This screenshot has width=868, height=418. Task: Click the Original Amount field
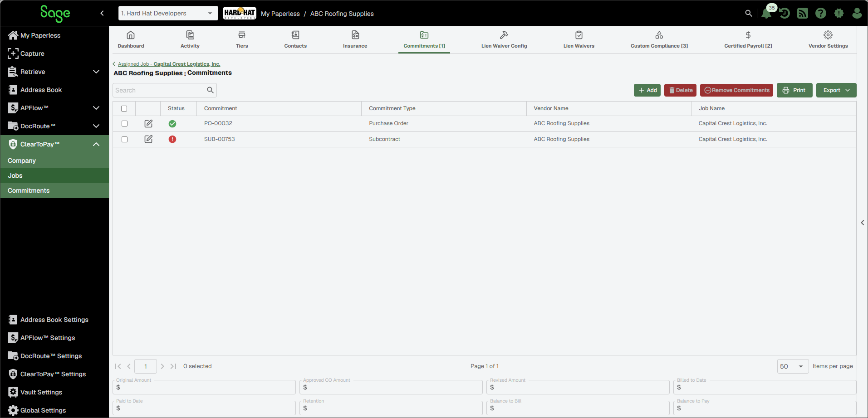click(204, 387)
